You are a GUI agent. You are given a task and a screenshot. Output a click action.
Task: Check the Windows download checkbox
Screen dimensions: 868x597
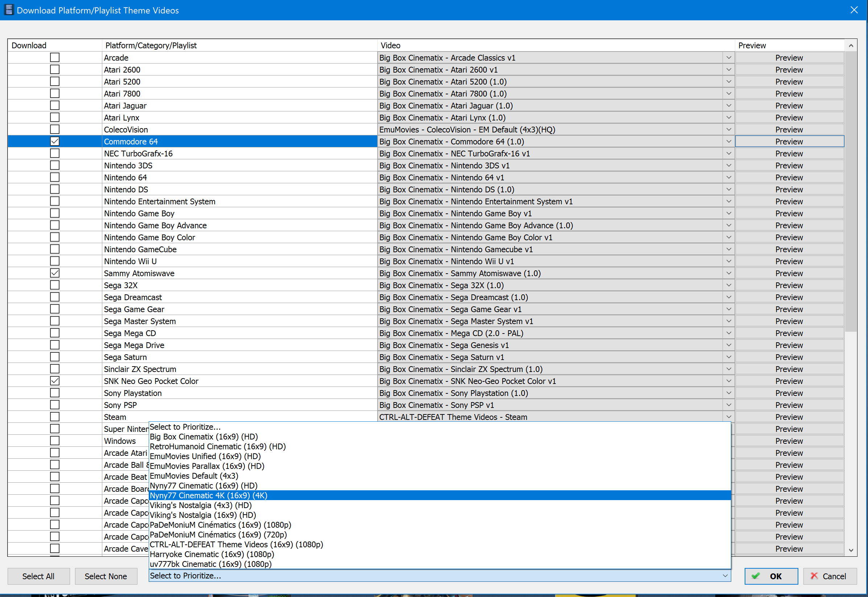[x=54, y=441]
